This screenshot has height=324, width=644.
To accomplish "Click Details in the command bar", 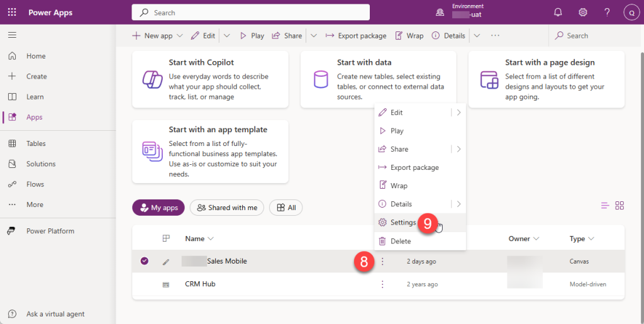I will pos(448,36).
